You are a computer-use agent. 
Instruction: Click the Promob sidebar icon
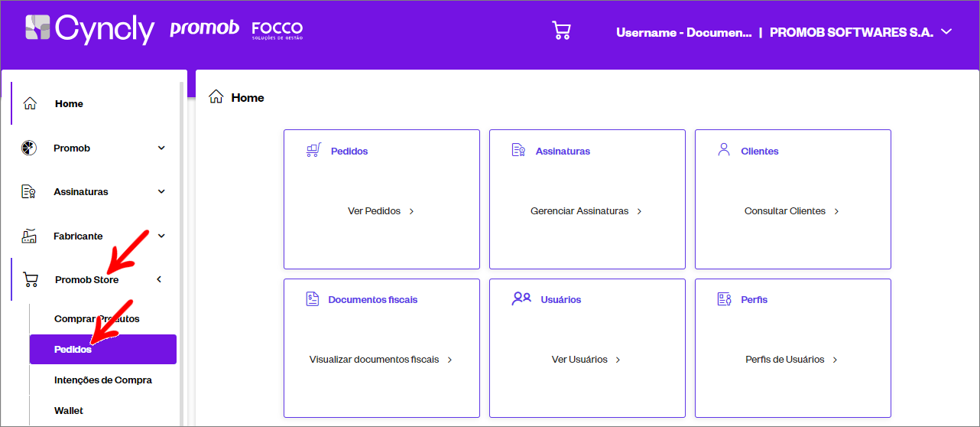[x=28, y=148]
